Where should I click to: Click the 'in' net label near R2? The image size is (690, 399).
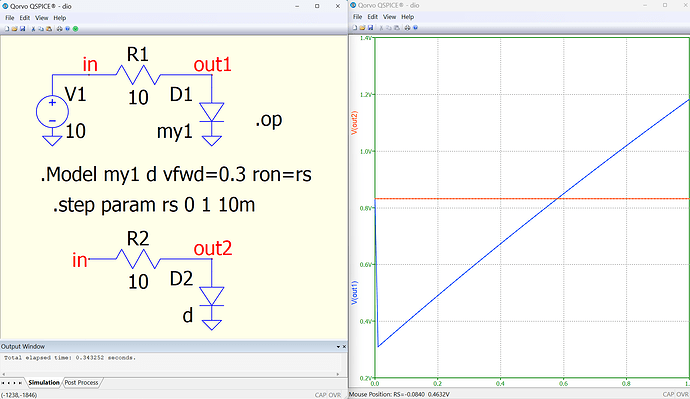coord(80,260)
